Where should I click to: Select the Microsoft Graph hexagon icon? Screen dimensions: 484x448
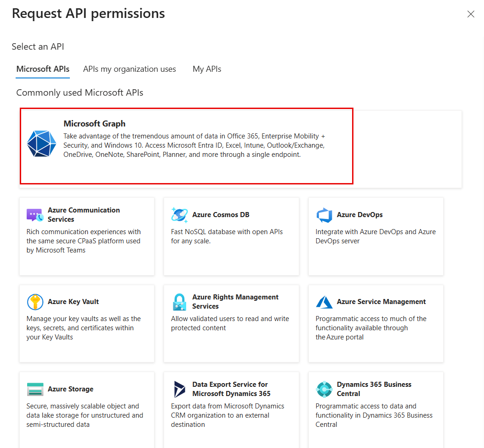[x=41, y=144]
